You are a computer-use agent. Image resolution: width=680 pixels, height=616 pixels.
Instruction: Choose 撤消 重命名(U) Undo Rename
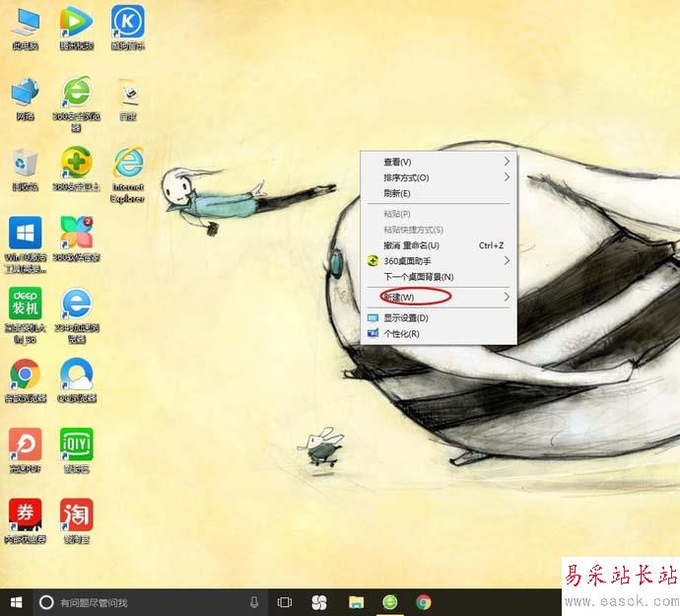tap(439, 245)
